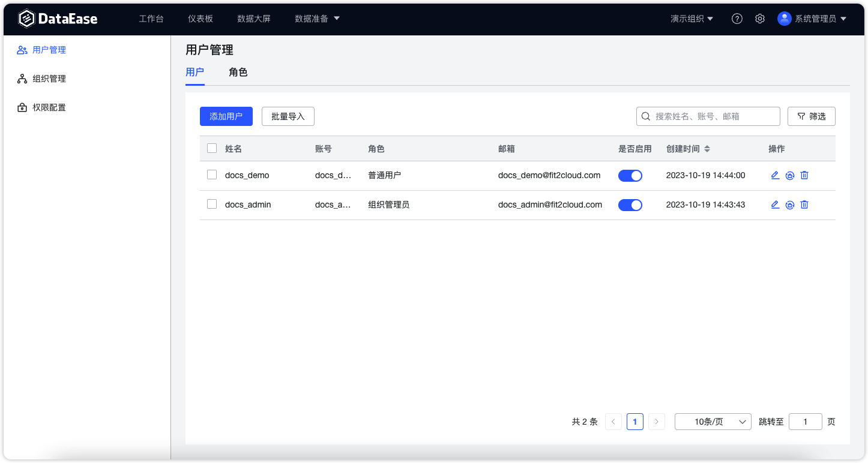Reset password for docs_admin user
Screen dimensions: 868x463
click(790, 205)
